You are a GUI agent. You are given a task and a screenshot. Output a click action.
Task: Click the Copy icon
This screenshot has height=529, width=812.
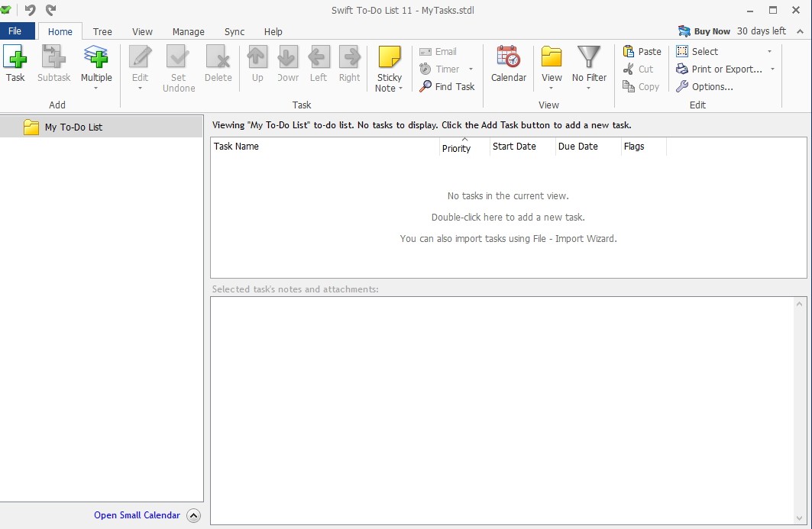628,86
